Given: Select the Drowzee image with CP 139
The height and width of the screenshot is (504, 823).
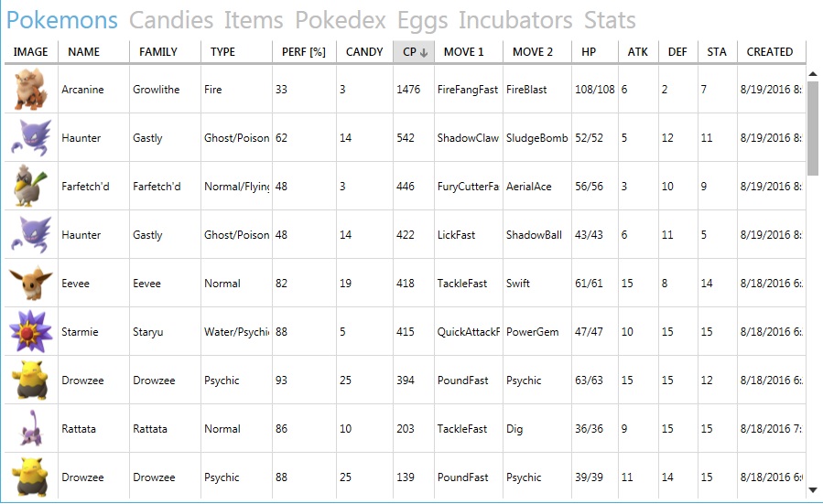Looking at the screenshot, I should (31, 477).
